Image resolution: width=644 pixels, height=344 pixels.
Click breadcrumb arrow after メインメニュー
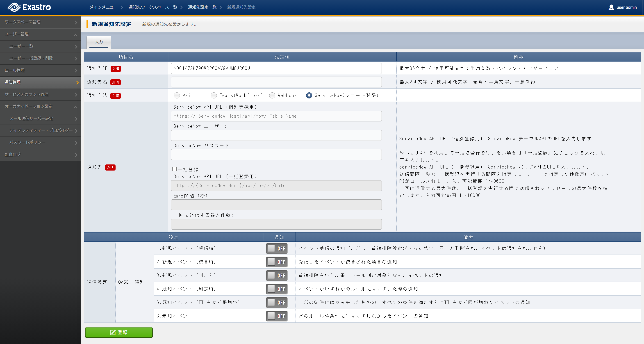pyautogui.click(x=122, y=7)
